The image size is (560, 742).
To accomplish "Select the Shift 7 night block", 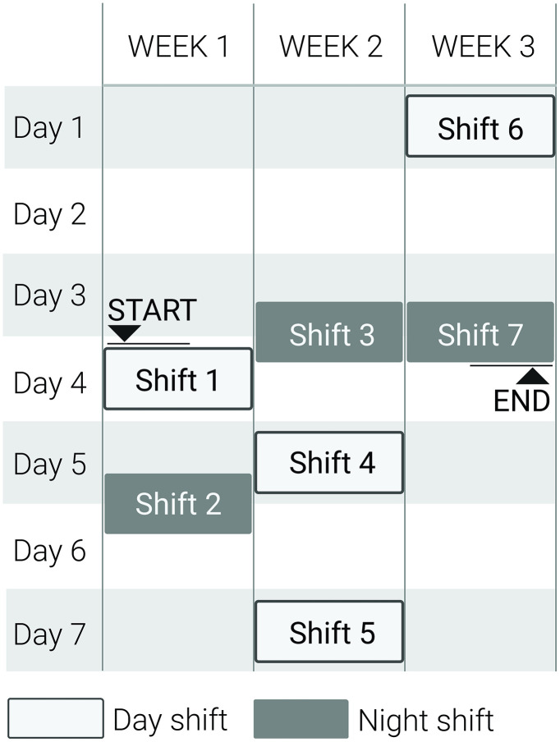I will 480,332.
